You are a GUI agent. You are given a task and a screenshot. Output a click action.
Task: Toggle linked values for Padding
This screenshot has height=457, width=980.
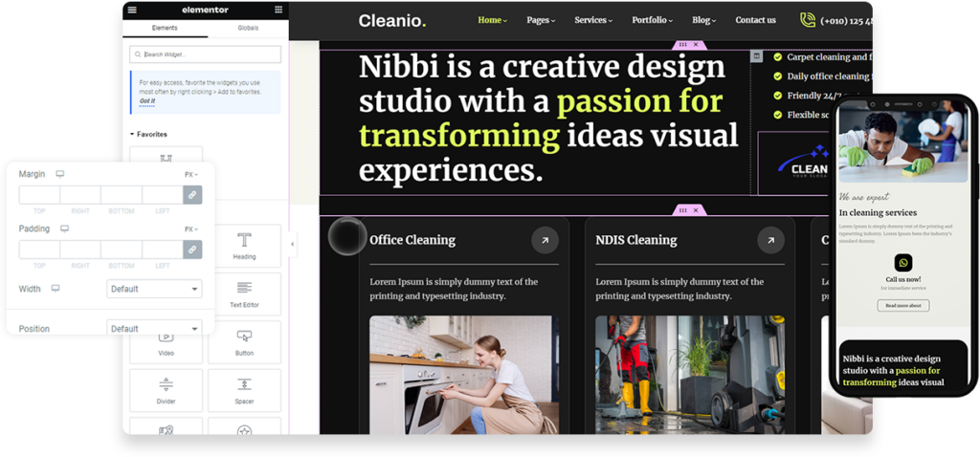[x=192, y=250]
